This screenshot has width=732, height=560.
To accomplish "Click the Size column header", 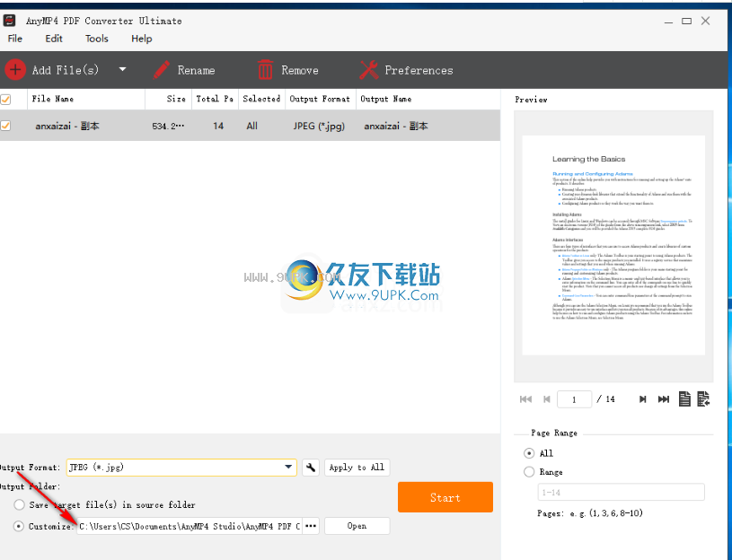I will tap(168, 99).
